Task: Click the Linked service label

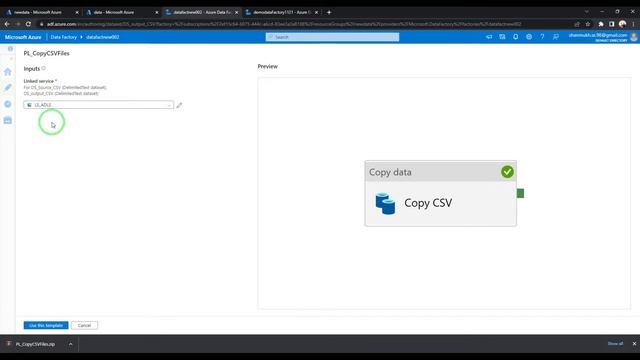Action: click(39, 81)
